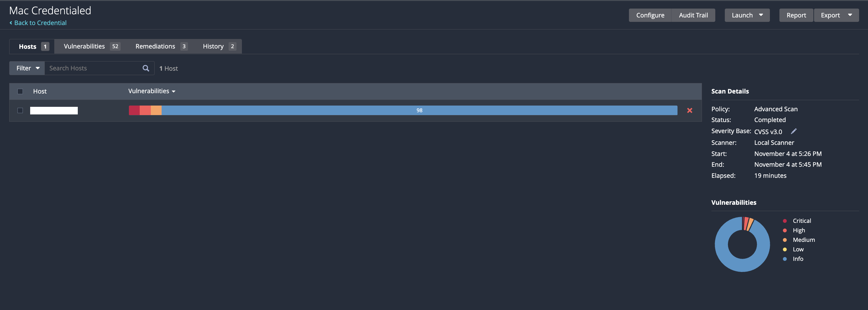Image resolution: width=868 pixels, height=310 pixels.
Task: Click the red X to remove the host result
Action: coord(689,110)
